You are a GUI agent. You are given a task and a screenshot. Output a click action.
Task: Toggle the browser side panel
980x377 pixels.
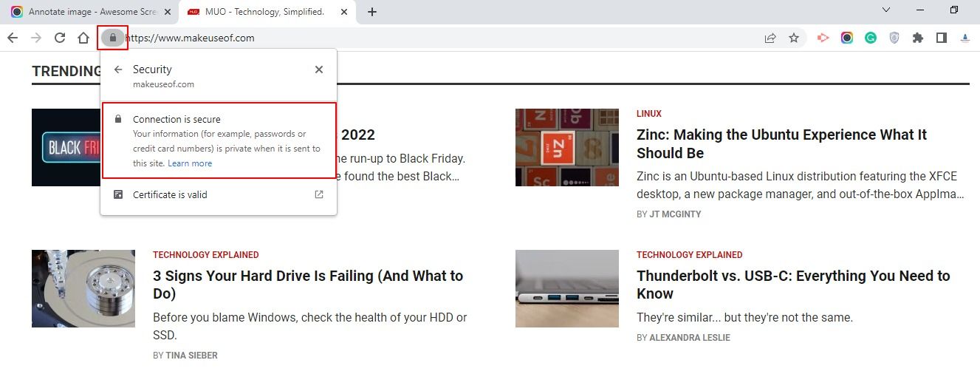942,38
